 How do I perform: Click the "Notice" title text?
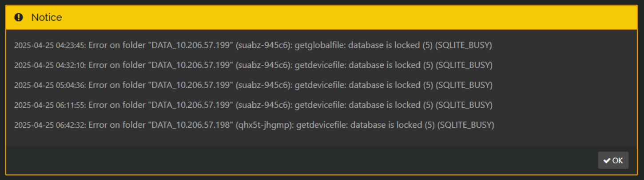[47, 17]
